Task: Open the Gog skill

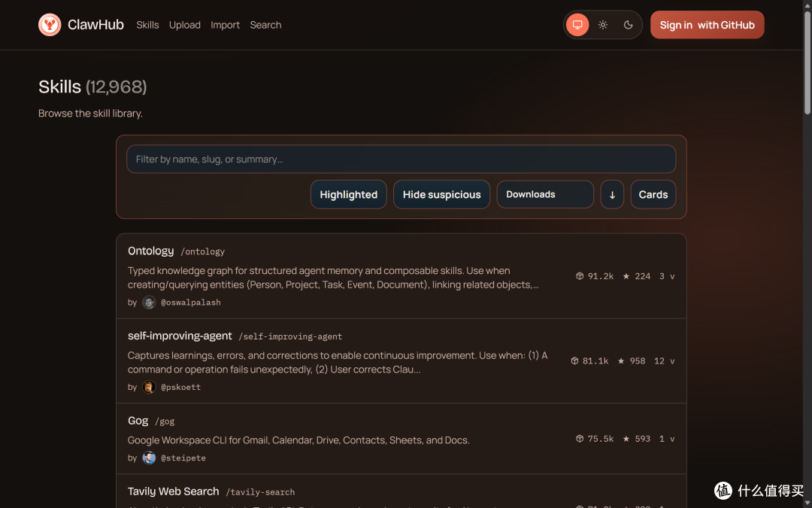Action: (138, 421)
